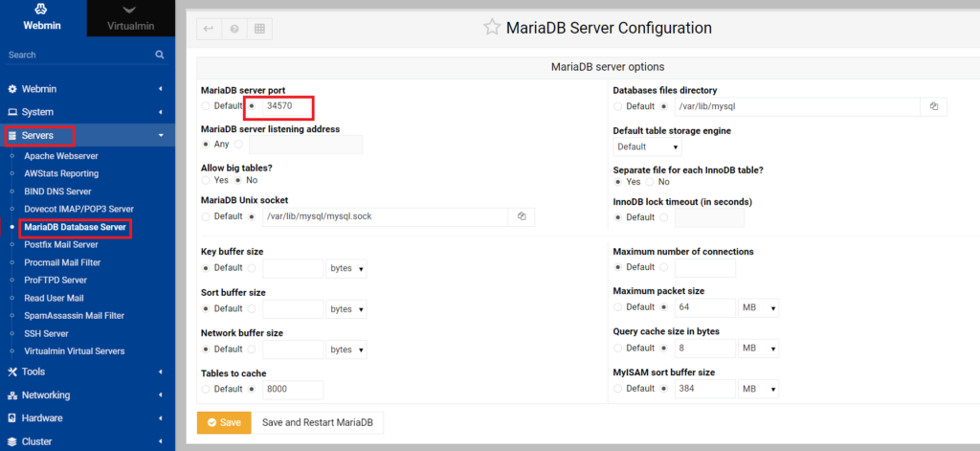Click the Tables to cache input field
980x451 pixels.
(293, 389)
